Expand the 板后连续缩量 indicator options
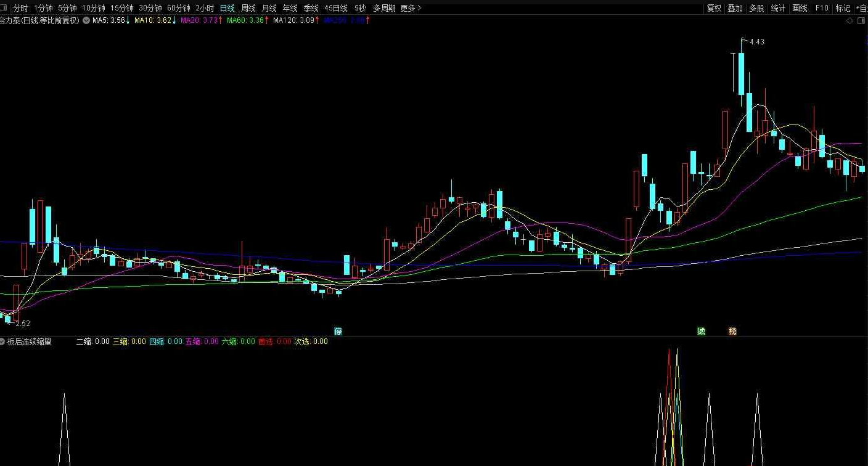Screen dimensions: 868x466 pos(3,341)
